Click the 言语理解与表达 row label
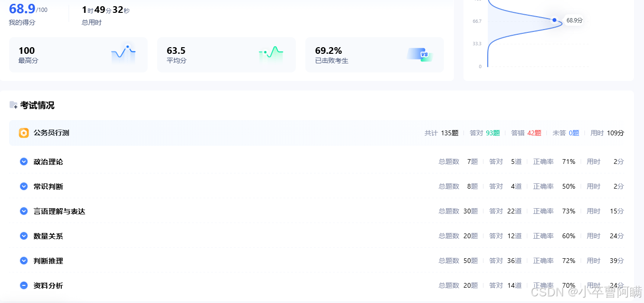 pyautogui.click(x=59, y=212)
